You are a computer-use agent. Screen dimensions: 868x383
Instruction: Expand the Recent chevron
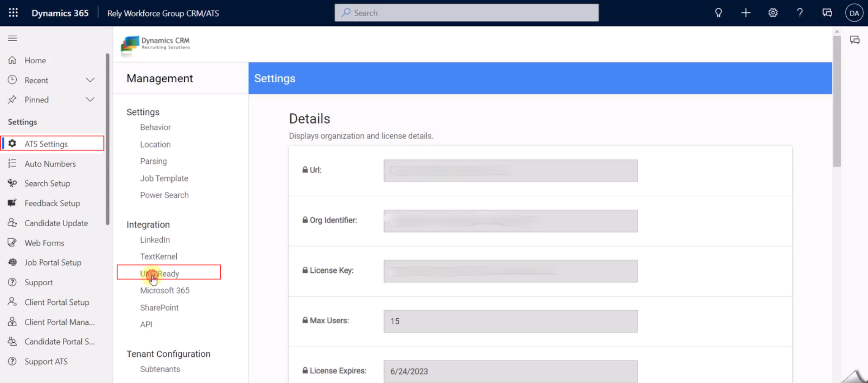(x=90, y=80)
